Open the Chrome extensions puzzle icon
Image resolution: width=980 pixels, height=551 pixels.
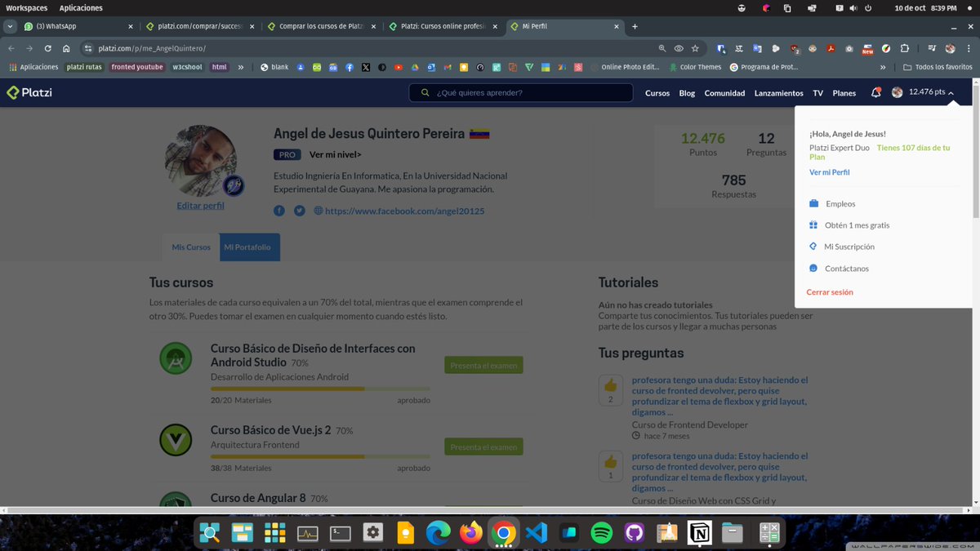(x=904, y=48)
